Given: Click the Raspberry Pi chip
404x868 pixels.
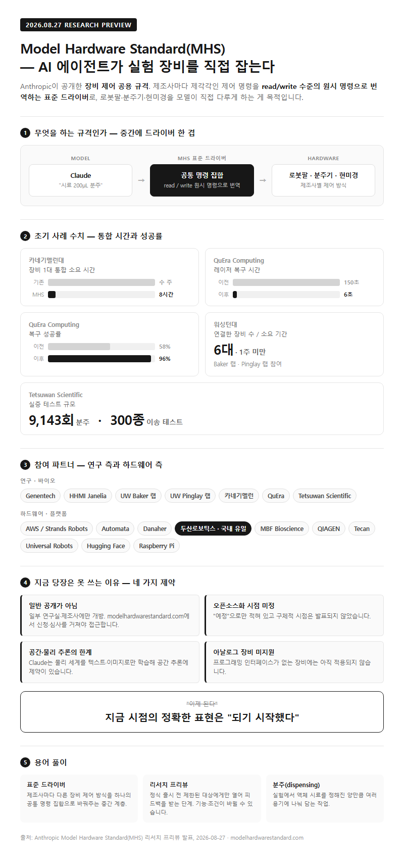Looking at the screenshot, I should tap(157, 546).
